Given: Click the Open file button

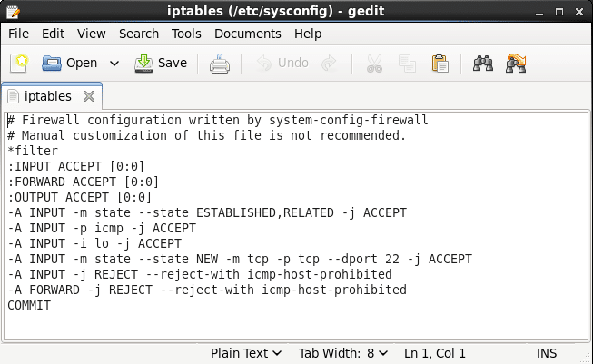Looking at the screenshot, I should [71, 64].
